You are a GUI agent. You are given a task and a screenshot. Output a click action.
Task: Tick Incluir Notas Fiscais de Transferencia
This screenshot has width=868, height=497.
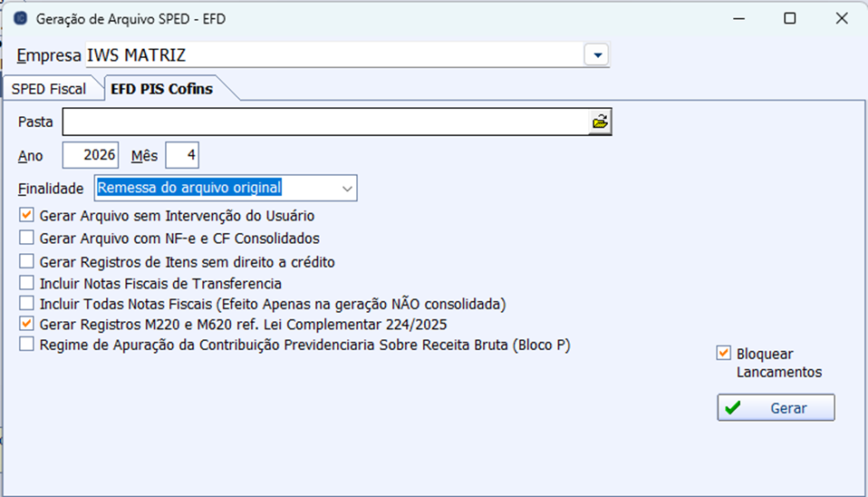coord(26,283)
